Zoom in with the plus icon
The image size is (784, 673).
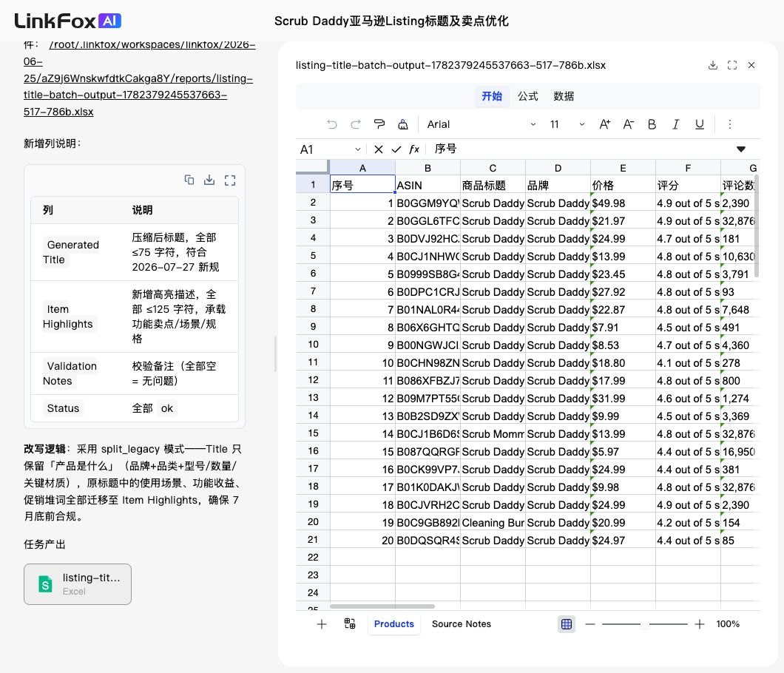pos(700,623)
